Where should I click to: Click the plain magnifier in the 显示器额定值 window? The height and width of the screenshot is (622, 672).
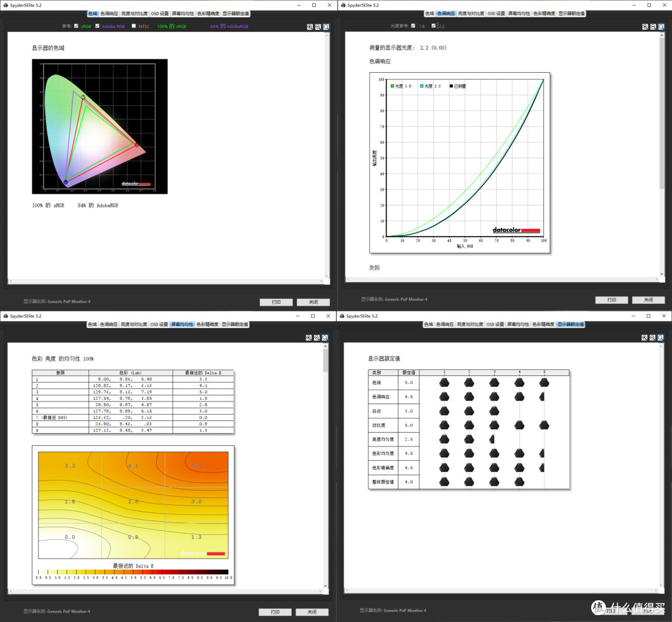pyautogui.click(x=660, y=337)
